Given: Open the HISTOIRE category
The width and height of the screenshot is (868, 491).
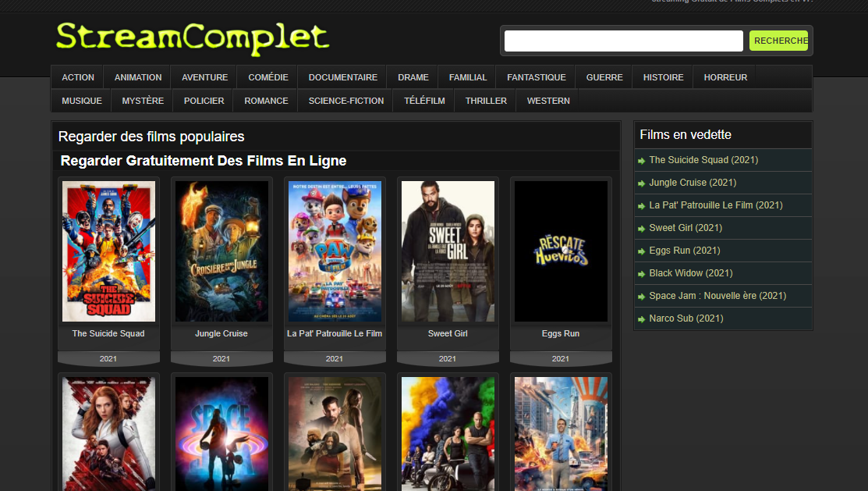Looking at the screenshot, I should click(x=663, y=77).
